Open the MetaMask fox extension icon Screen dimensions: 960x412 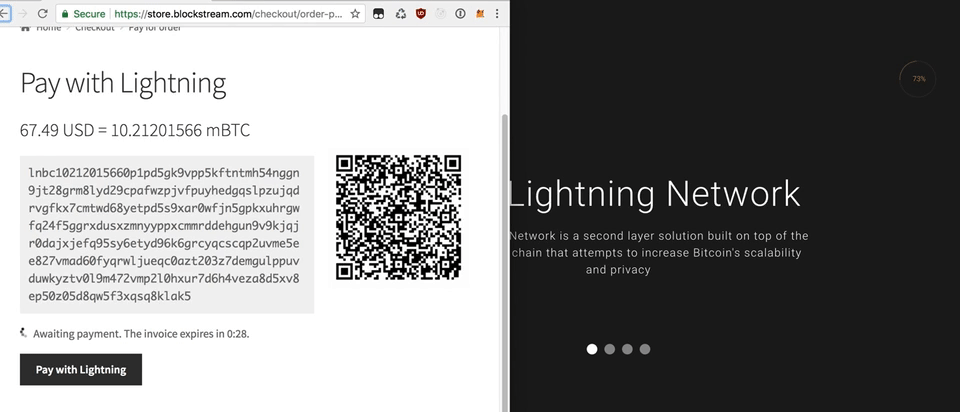[x=479, y=13]
